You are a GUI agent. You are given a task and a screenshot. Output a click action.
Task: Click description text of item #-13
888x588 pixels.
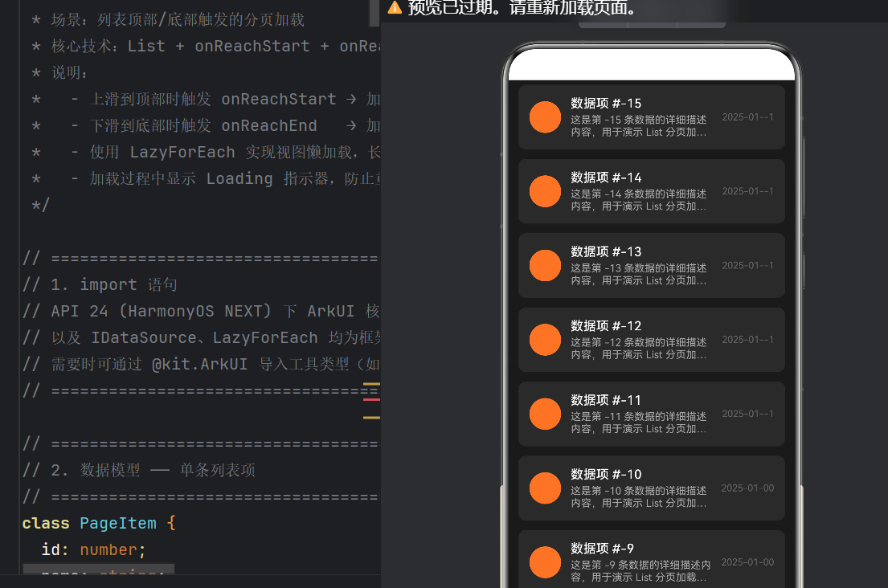638,274
